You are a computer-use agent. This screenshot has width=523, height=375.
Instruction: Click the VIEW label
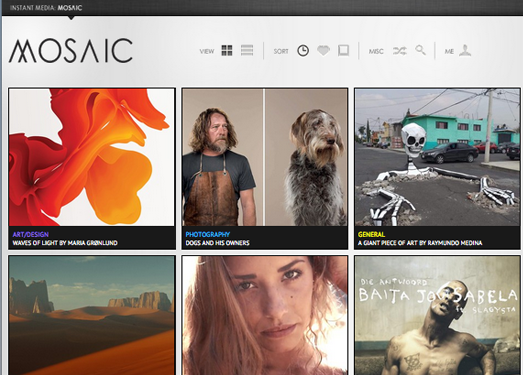(207, 51)
